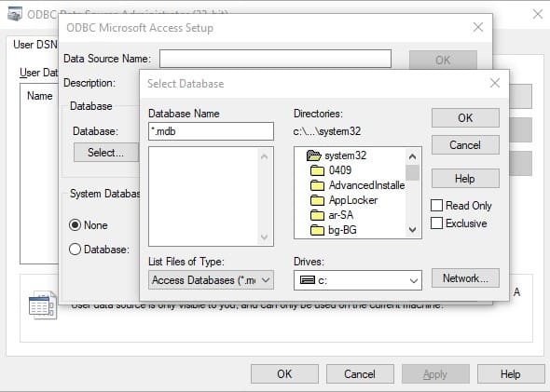Choose the Database radio option under System Database
The height and width of the screenshot is (392, 550).
click(x=76, y=249)
